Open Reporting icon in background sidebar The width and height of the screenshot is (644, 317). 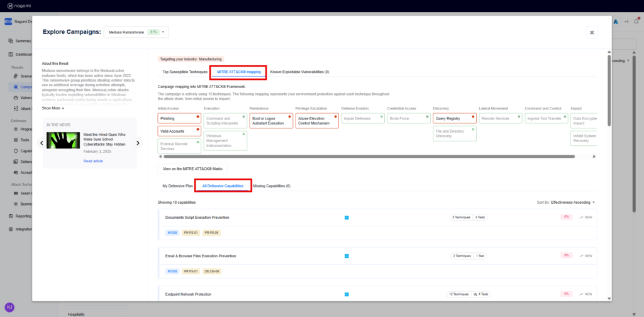coord(11,216)
